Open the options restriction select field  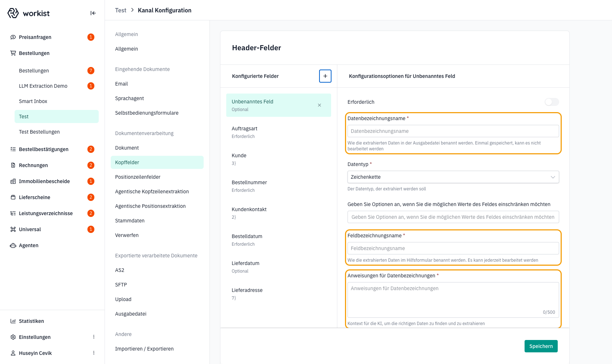pyautogui.click(x=453, y=217)
